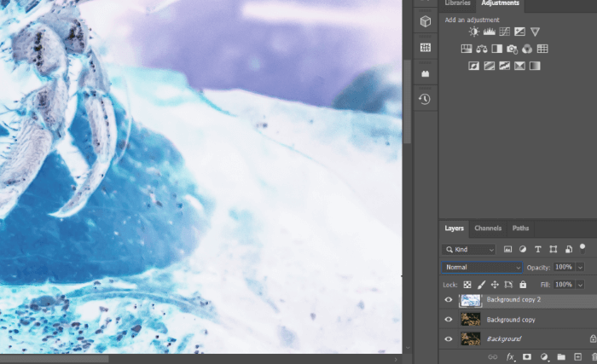This screenshot has height=364, width=597.
Task: Add a Brightness/Contrast adjustment
Action: pyautogui.click(x=474, y=32)
